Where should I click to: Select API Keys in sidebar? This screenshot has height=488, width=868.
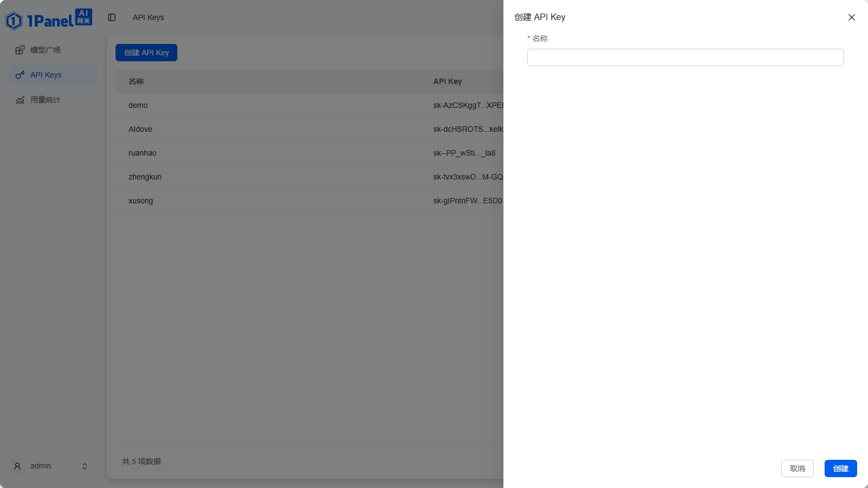click(53, 75)
